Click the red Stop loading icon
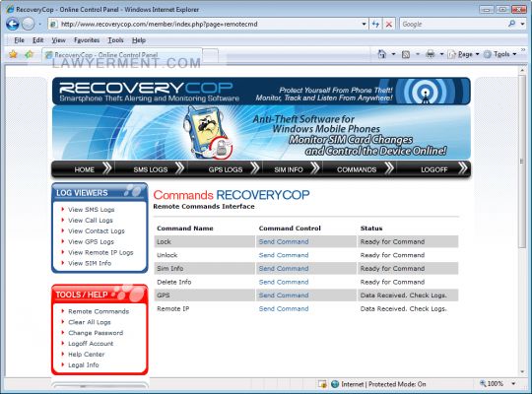Image resolution: width=532 pixels, height=394 pixels. [x=389, y=24]
